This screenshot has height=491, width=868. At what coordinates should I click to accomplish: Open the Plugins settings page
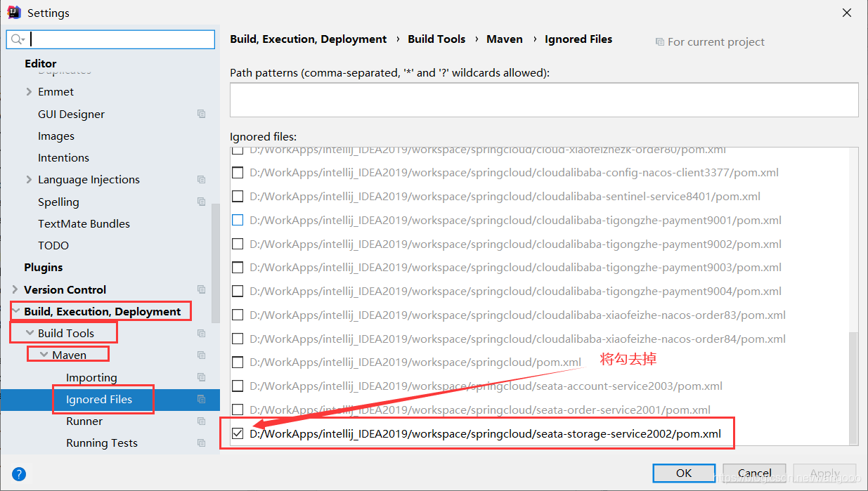tap(44, 268)
